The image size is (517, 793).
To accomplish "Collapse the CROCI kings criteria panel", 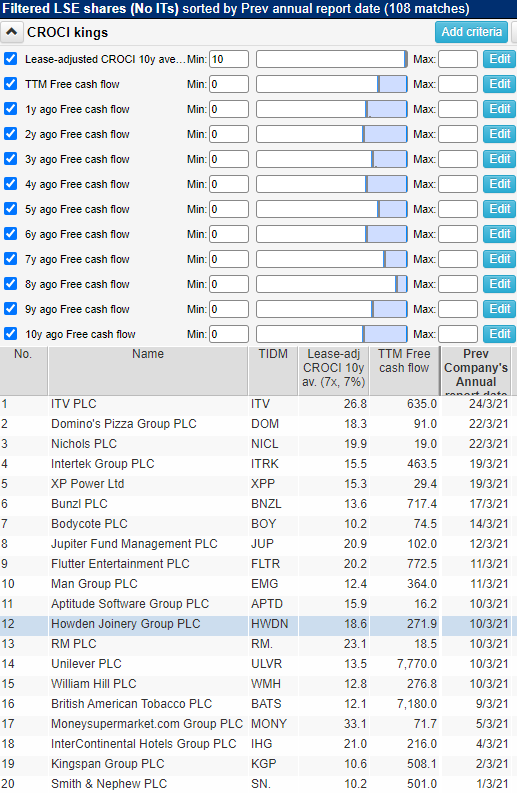I will [11, 32].
